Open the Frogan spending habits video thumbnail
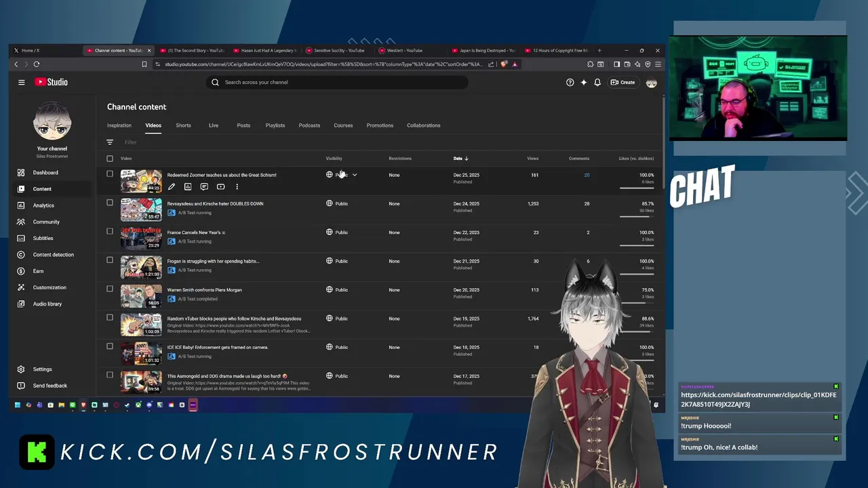Screen dimensions: 868x488 click(x=141, y=267)
